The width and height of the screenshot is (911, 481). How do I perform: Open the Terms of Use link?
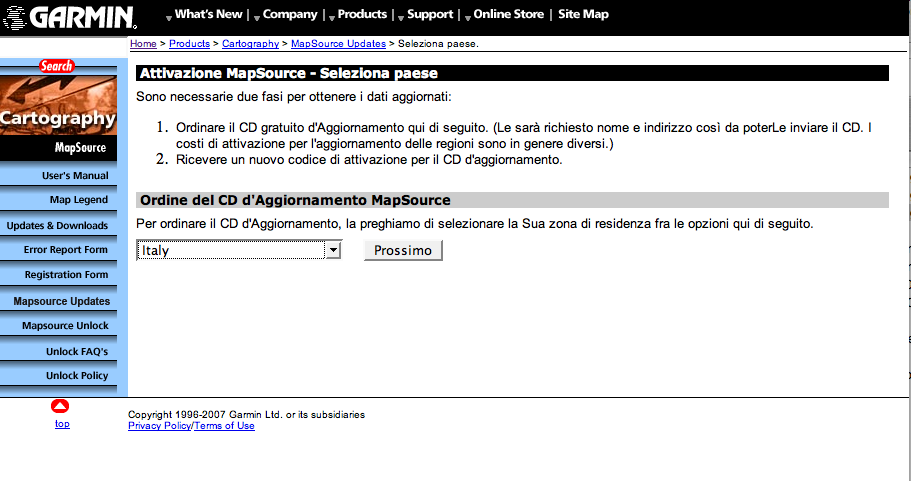click(224, 426)
